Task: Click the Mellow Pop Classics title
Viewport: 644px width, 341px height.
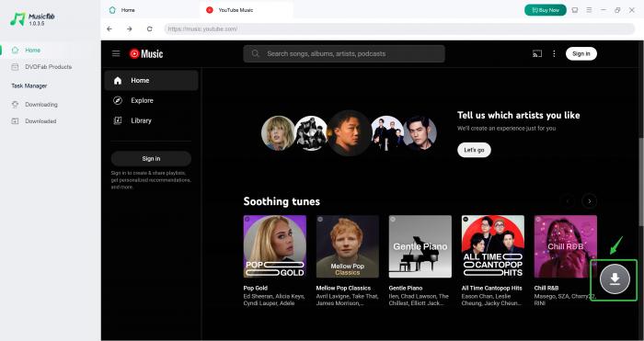Action: pyautogui.click(x=343, y=288)
